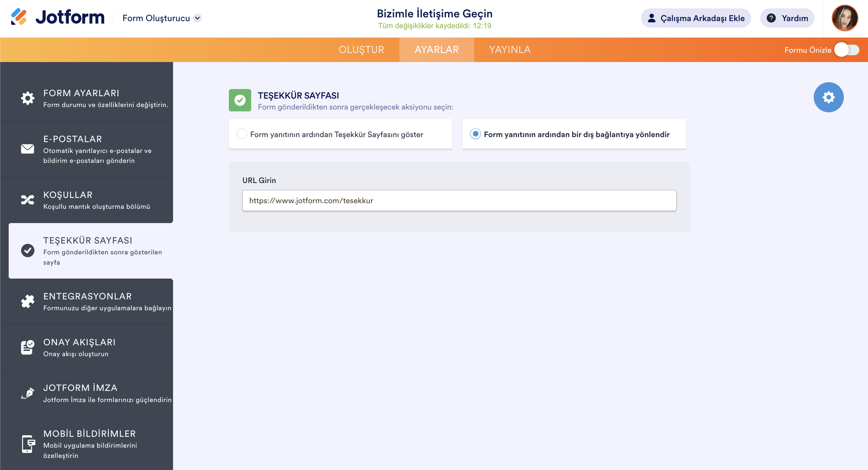
Task: Click the E-Postalar envelope icon
Action: click(x=28, y=149)
